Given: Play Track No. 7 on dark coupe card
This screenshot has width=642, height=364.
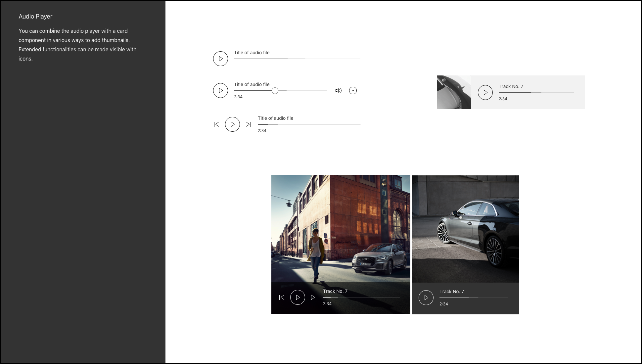Looking at the screenshot, I should (x=426, y=297).
